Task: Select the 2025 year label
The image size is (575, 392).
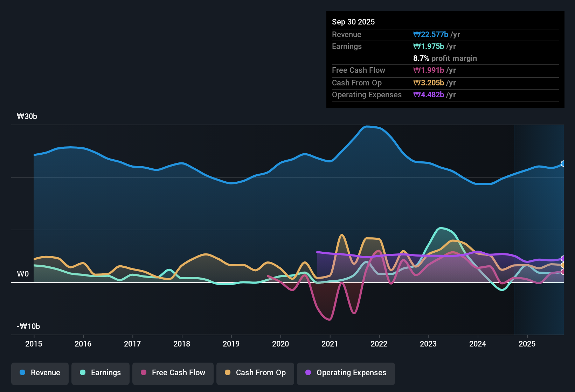Action: point(527,344)
